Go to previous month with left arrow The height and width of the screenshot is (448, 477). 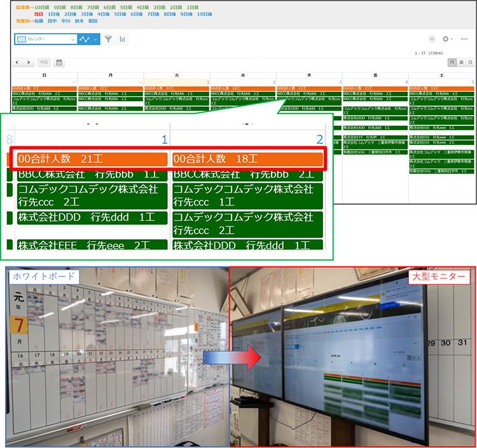pyautogui.click(x=17, y=62)
